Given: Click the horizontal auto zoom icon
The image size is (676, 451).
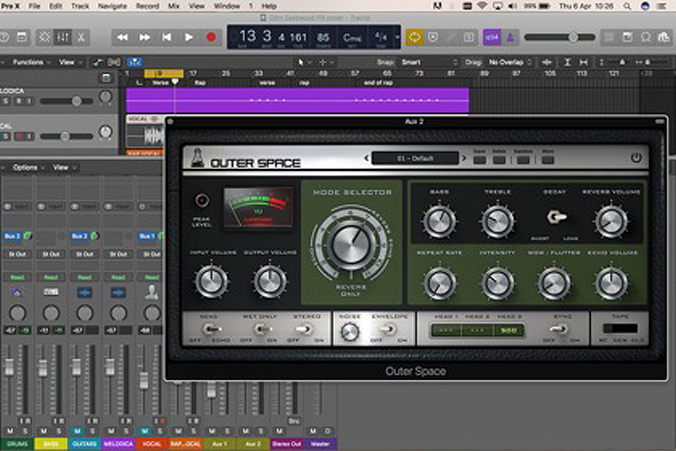Looking at the screenshot, I should 583,63.
